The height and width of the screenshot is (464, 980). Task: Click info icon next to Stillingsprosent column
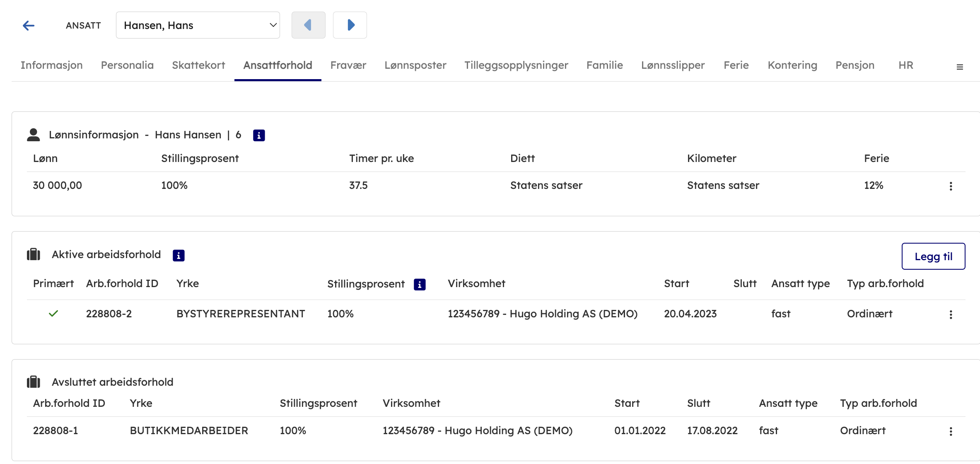(420, 285)
